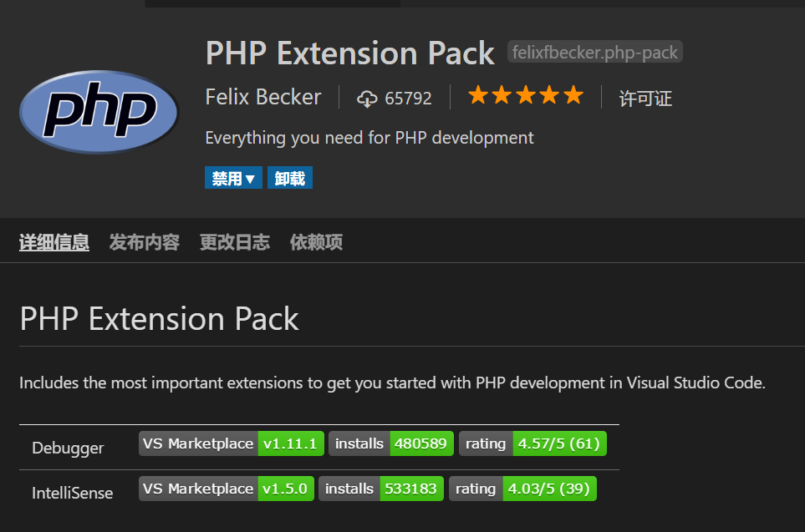805x532 pixels.
Task: Open the 禁用 dropdown arrow
Action: coord(250,179)
